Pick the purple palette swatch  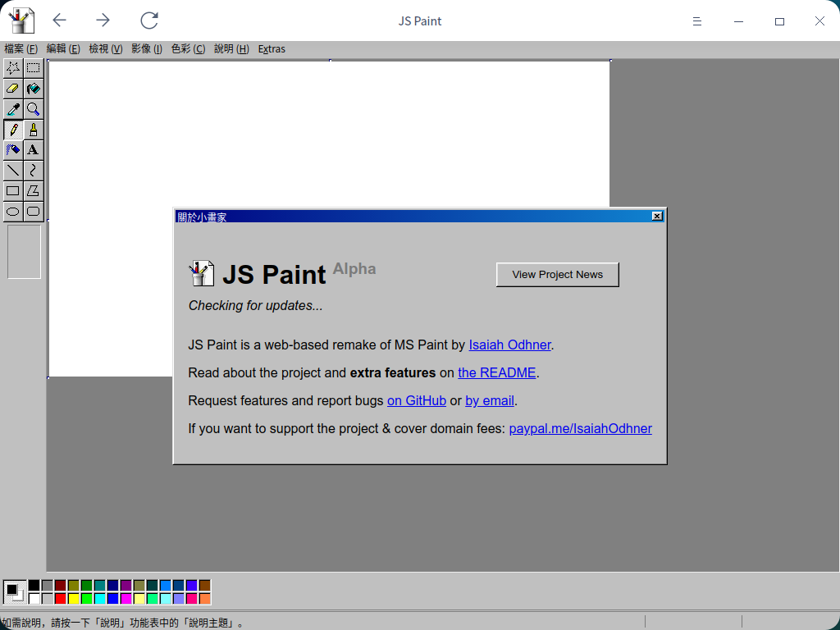pyautogui.click(x=126, y=585)
